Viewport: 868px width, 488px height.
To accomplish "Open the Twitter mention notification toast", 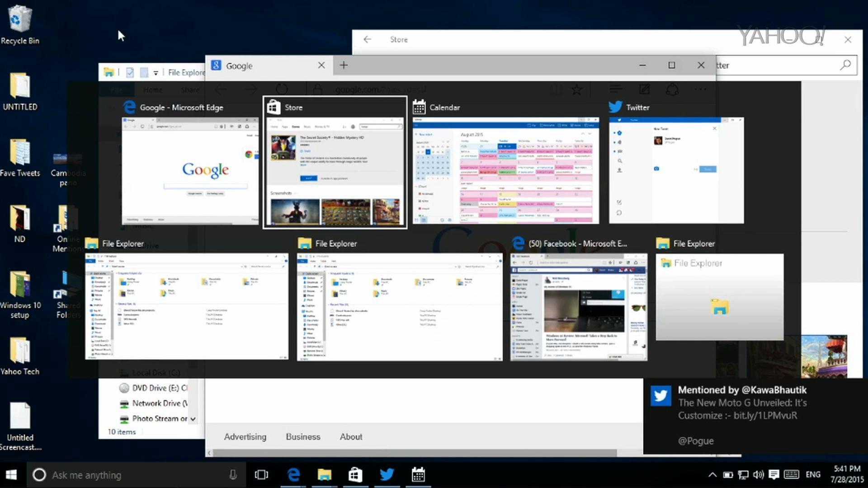I will pos(755,416).
